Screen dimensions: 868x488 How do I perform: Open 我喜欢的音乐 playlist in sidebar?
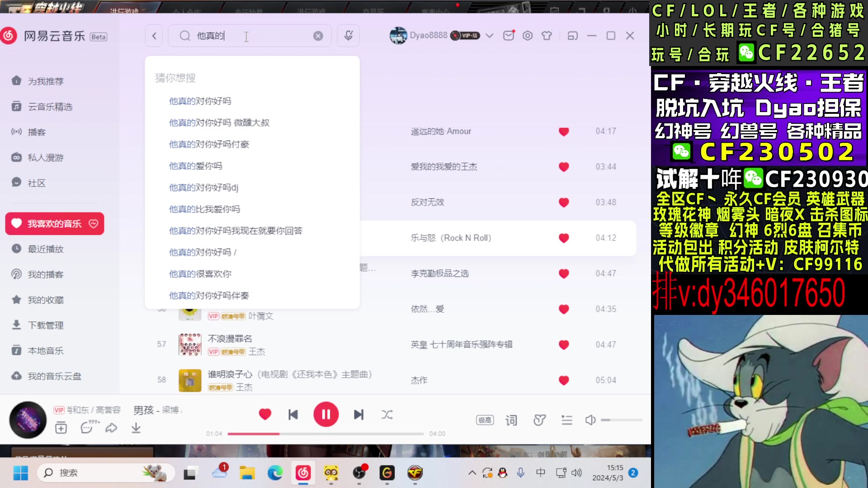tap(54, 224)
